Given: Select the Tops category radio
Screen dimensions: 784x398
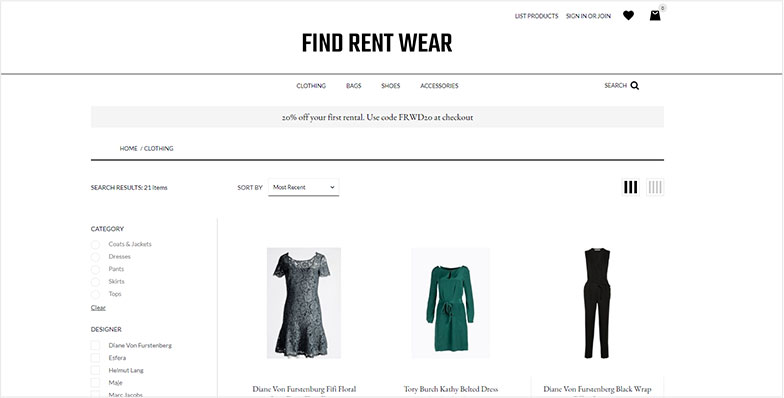Looking at the screenshot, I should (95, 294).
